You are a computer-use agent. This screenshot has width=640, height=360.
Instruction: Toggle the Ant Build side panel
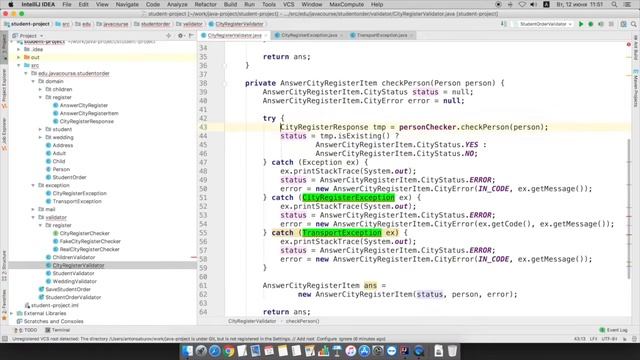pos(636,47)
